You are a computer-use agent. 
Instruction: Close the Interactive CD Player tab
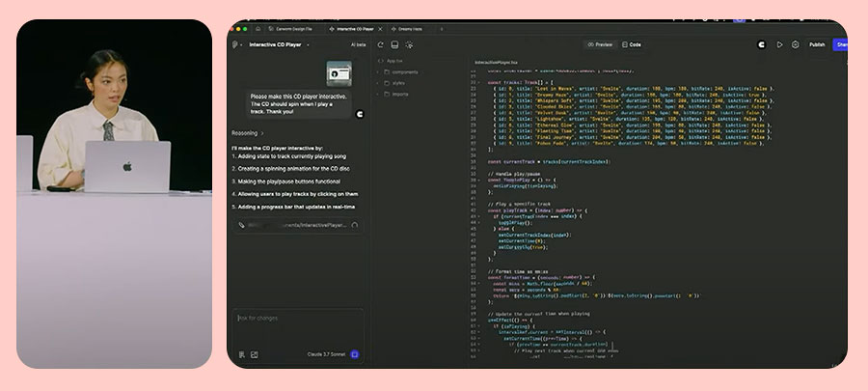(379, 29)
